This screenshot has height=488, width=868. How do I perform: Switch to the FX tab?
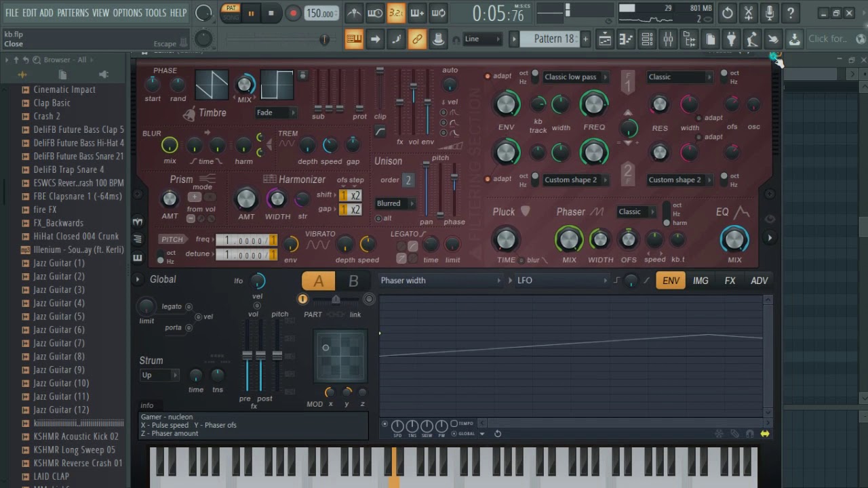[x=730, y=281]
